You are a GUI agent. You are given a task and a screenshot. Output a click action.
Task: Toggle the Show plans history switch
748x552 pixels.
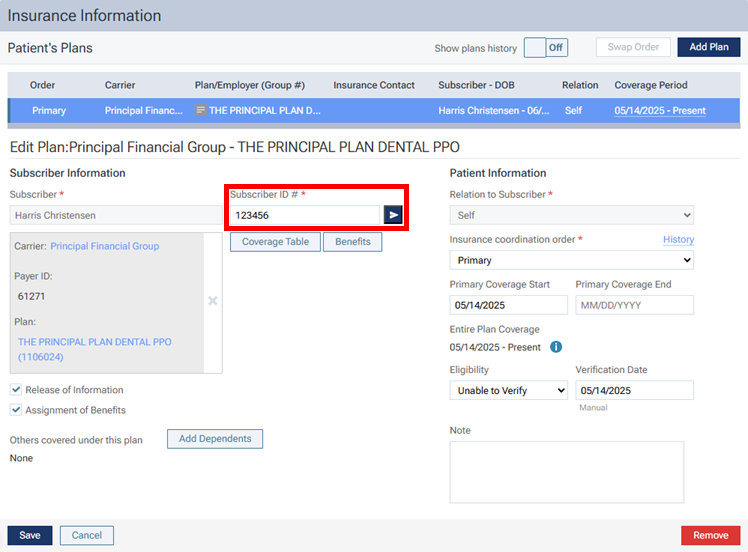546,48
